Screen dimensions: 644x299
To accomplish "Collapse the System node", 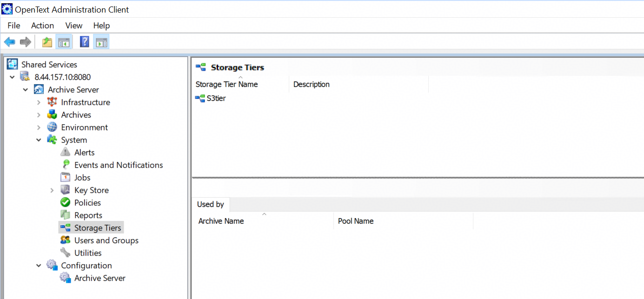I will (39, 140).
